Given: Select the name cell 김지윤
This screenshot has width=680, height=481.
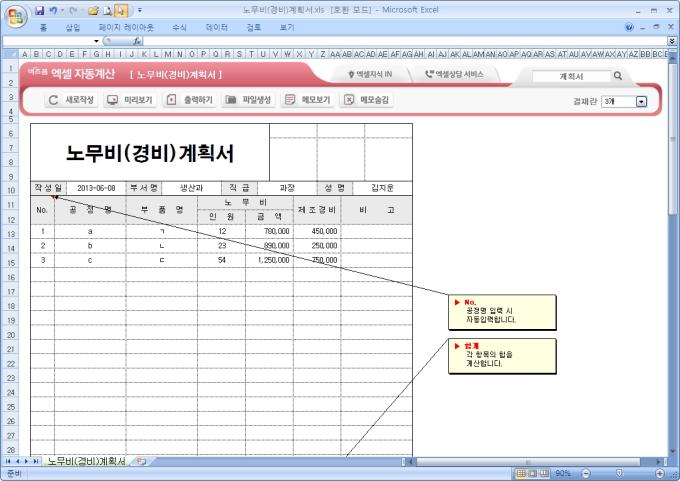Looking at the screenshot, I should coord(382,188).
